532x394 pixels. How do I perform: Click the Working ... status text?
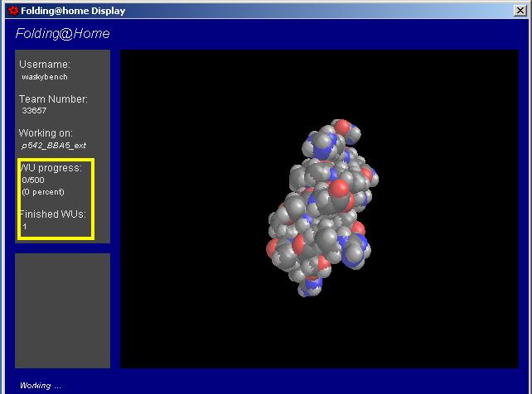pos(41,386)
